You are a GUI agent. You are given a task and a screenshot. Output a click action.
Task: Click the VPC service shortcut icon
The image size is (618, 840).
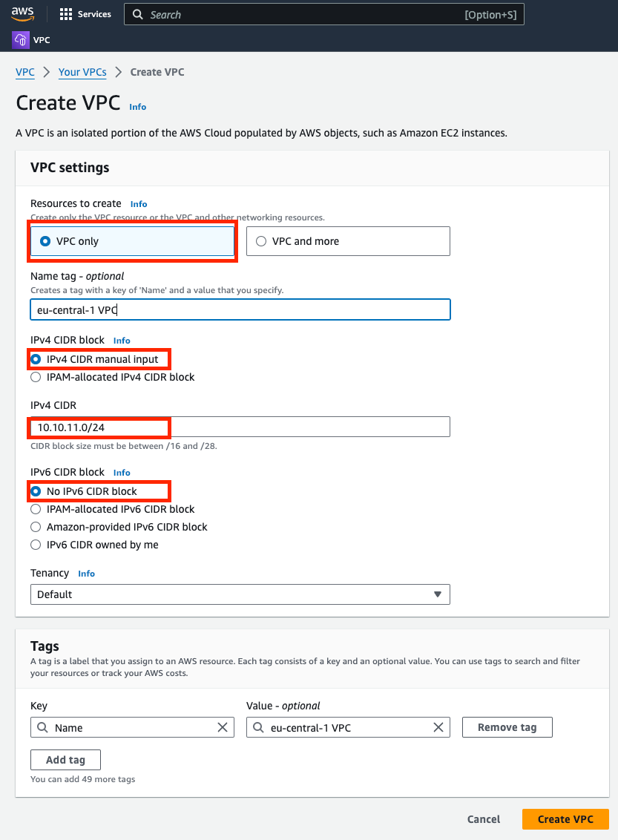tap(20, 39)
